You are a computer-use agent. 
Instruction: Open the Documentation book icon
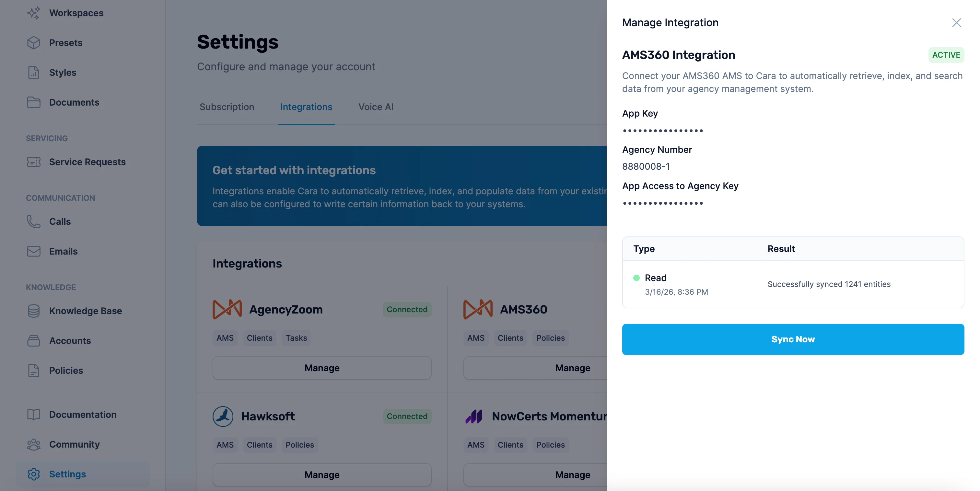(33, 415)
